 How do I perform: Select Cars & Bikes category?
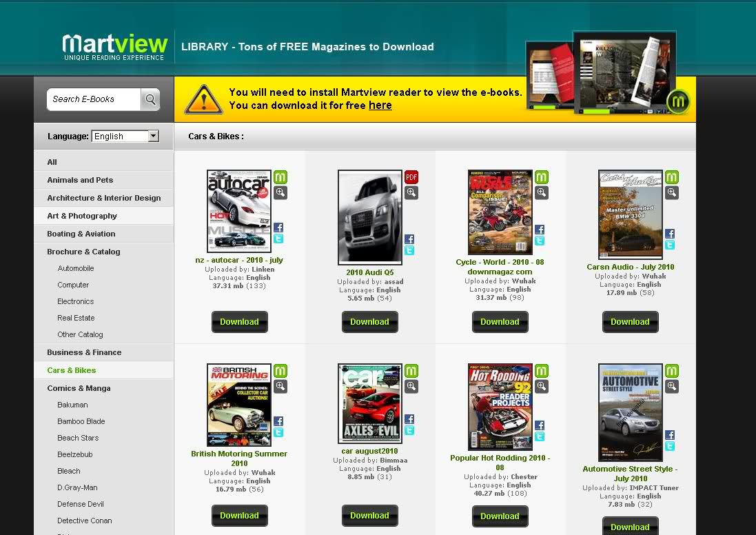(x=72, y=370)
